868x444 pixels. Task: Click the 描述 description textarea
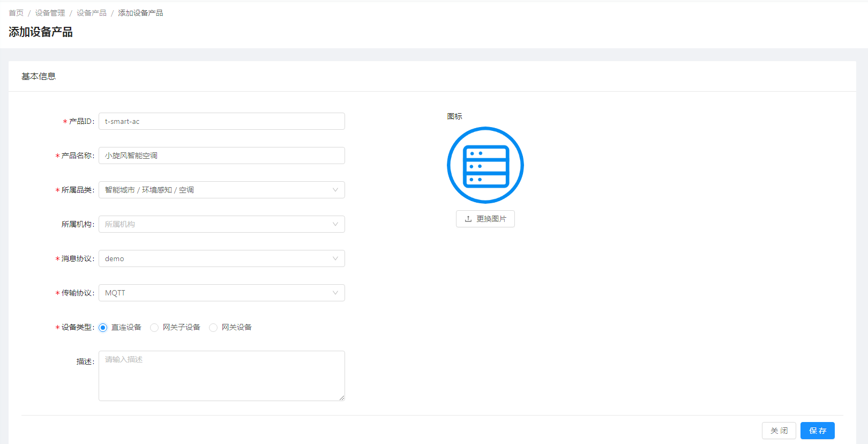point(221,375)
